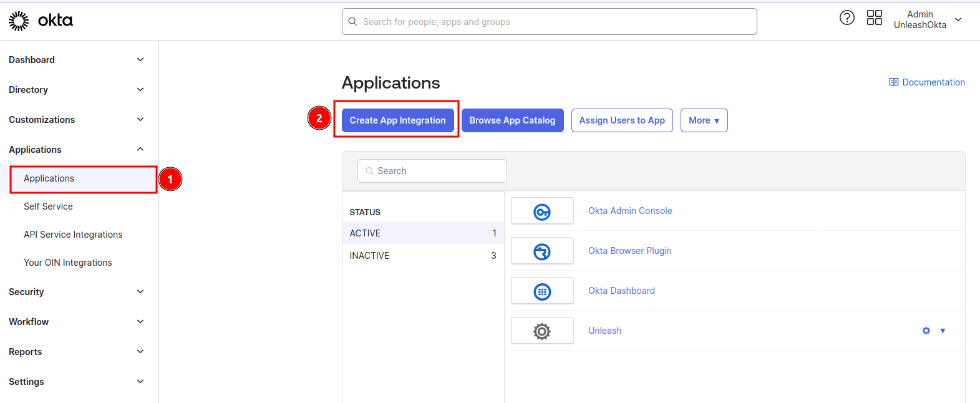Screen dimensions: 980x403
Task: Open the apps grid icon in header
Action: click(x=874, y=18)
